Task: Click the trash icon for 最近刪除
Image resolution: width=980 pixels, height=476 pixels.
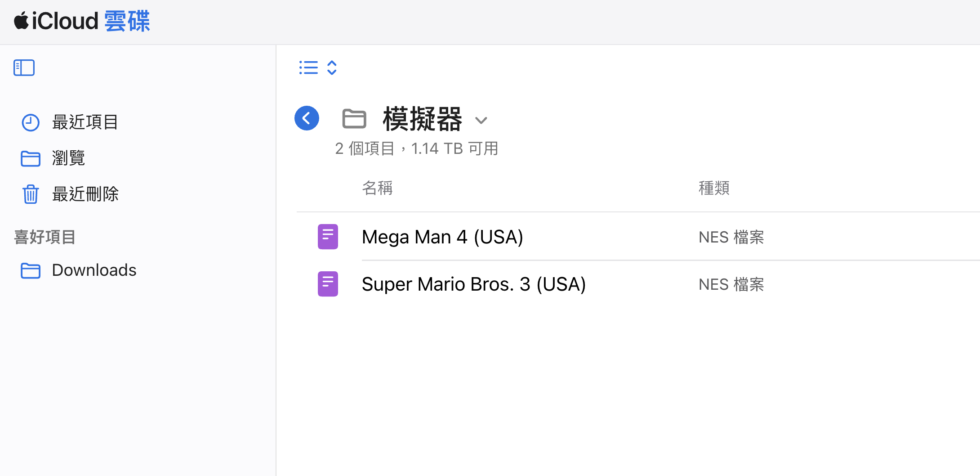Action: tap(31, 194)
